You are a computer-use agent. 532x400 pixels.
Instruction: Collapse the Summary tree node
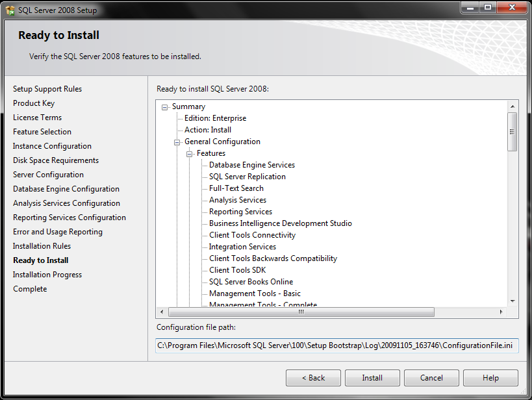(x=164, y=107)
